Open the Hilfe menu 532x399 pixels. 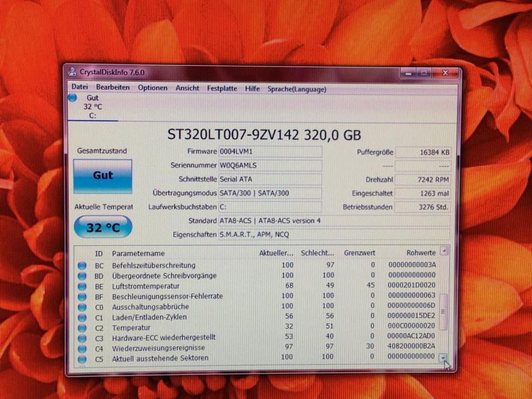[x=252, y=88]
